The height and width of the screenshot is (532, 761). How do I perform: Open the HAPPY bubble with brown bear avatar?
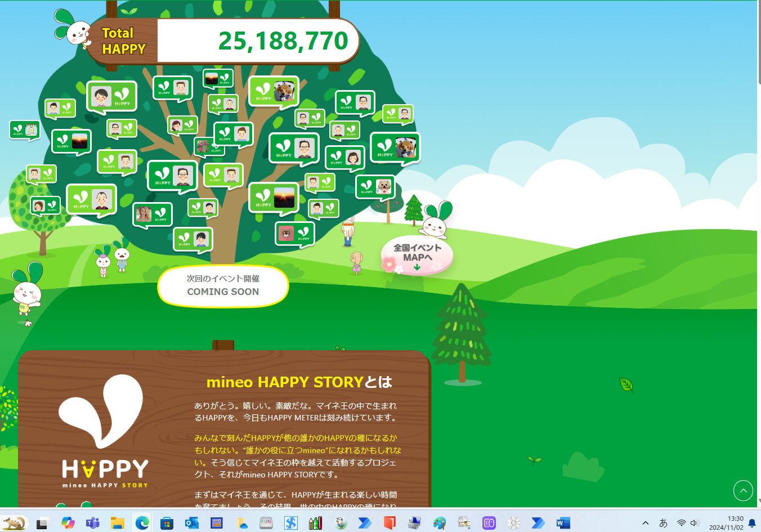(x=295, y=234)
